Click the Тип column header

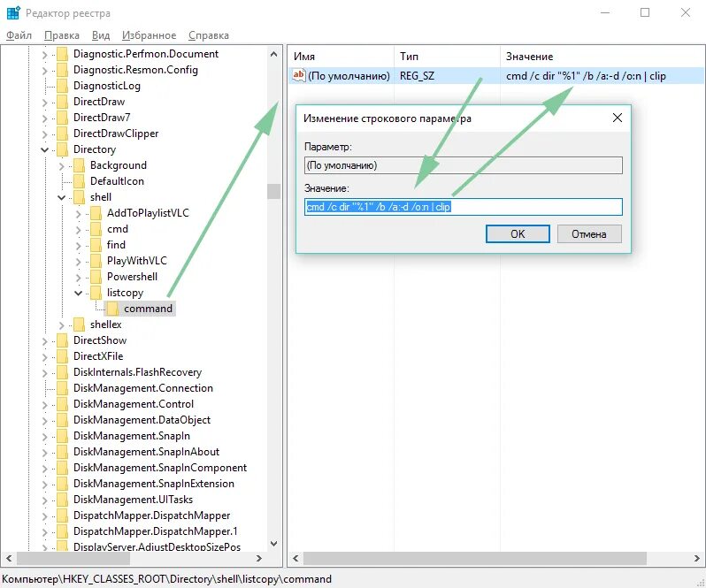[447, 57]
